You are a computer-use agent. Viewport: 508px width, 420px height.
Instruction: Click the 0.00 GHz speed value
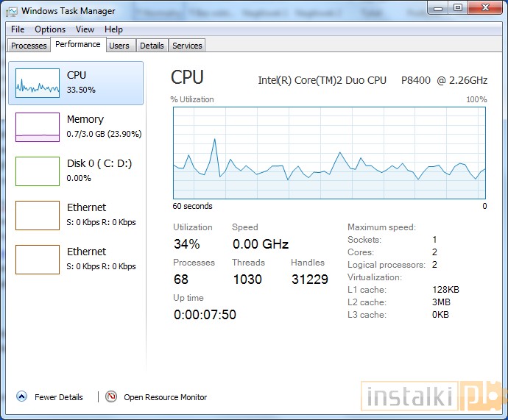(x=261, y=244)
